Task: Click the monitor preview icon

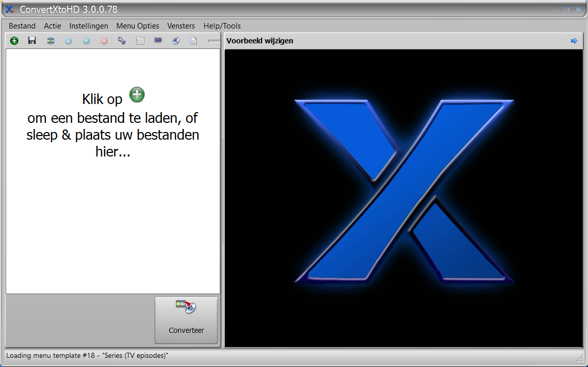Action: [x=158, y=41]
